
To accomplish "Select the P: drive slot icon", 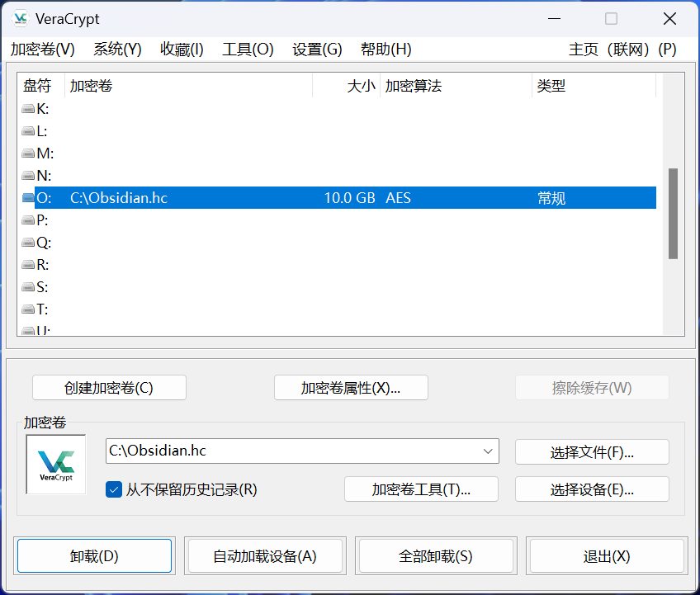I will click(x=28, y=220).
